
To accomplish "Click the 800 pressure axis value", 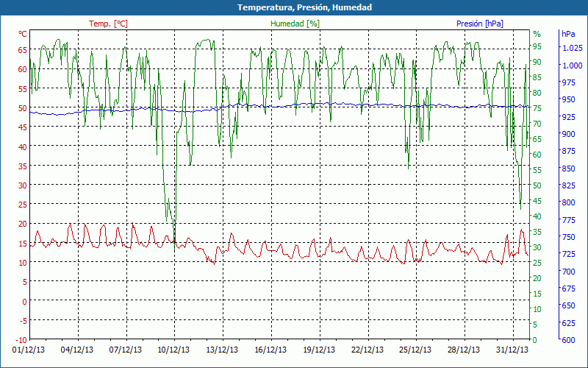I will (568, 202).
